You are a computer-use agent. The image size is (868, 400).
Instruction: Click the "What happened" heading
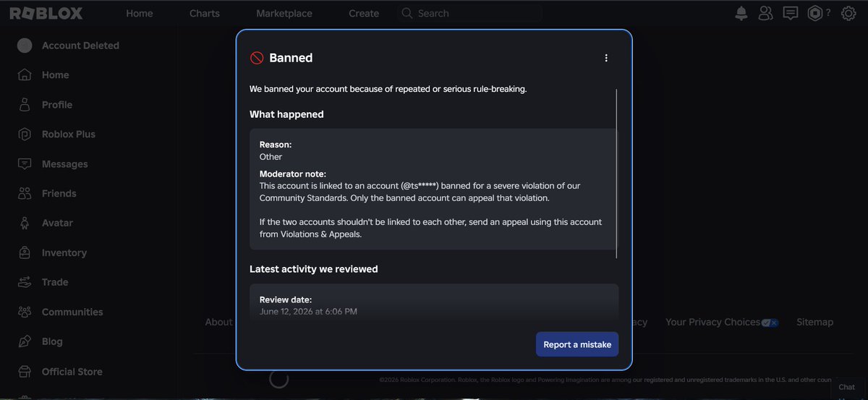tap(286, 114)
